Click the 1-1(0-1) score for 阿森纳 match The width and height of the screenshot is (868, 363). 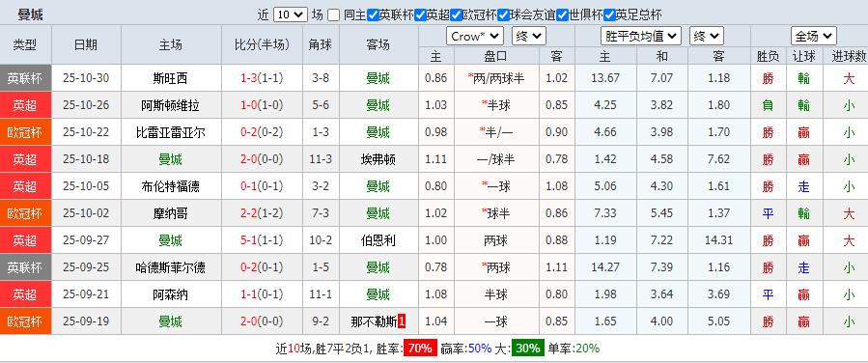tap(262, 295)
